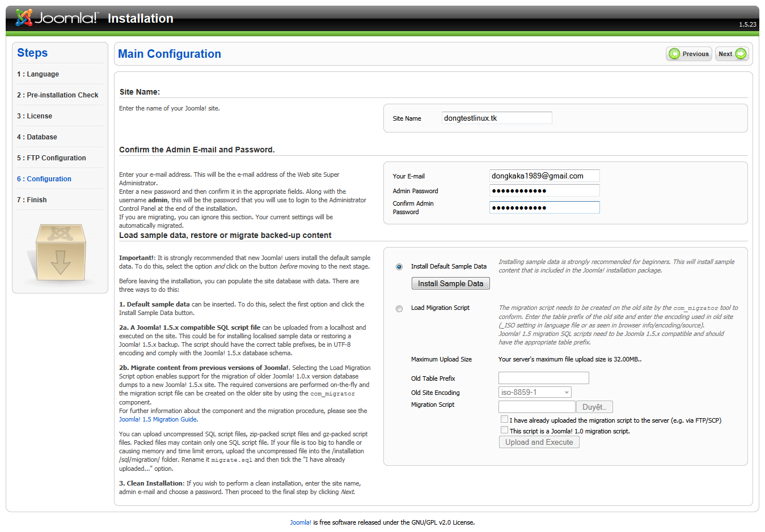Click step 7 : Finish
This screenshot has width=765, height=532.
tap(32, 200)
